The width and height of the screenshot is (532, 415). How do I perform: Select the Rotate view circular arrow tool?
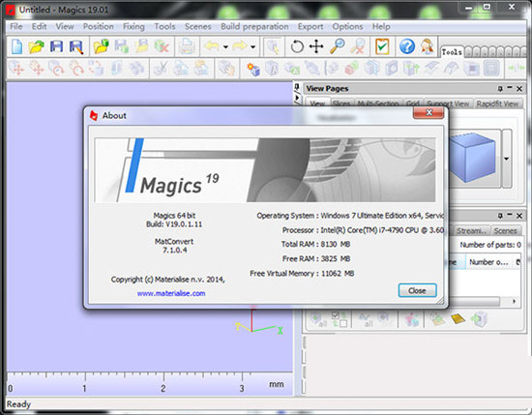pyautogui.click(x=297, y=46)
